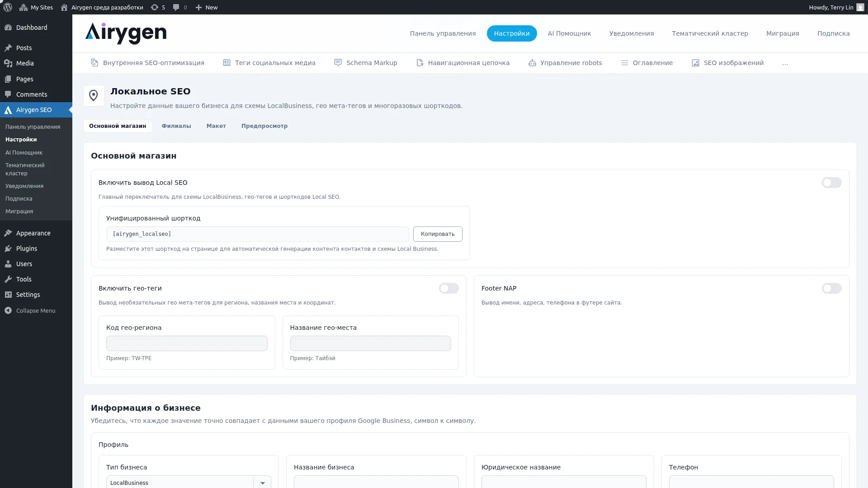
Task: Click the Название бизнеса input field
Action: [376, 482]
